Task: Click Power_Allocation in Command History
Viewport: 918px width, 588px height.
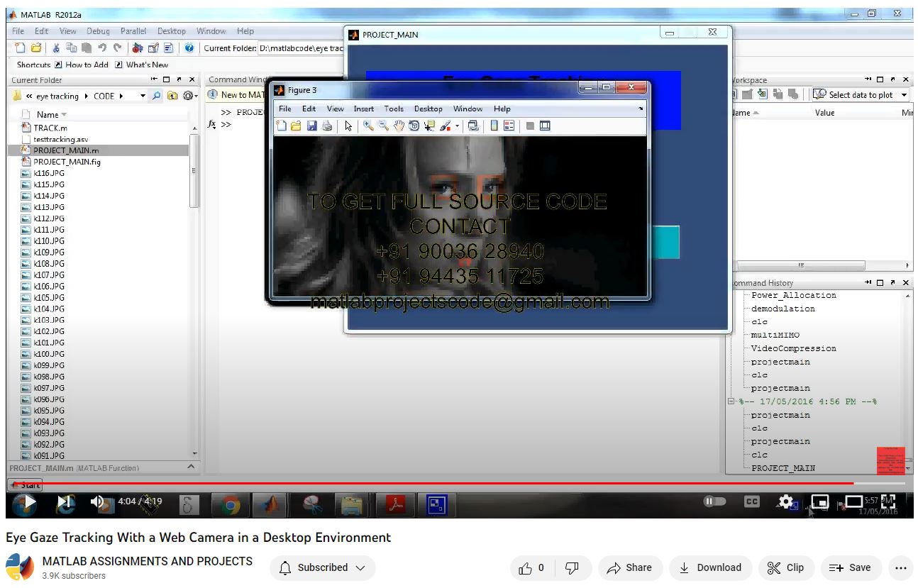Action: tap(793, 295)
